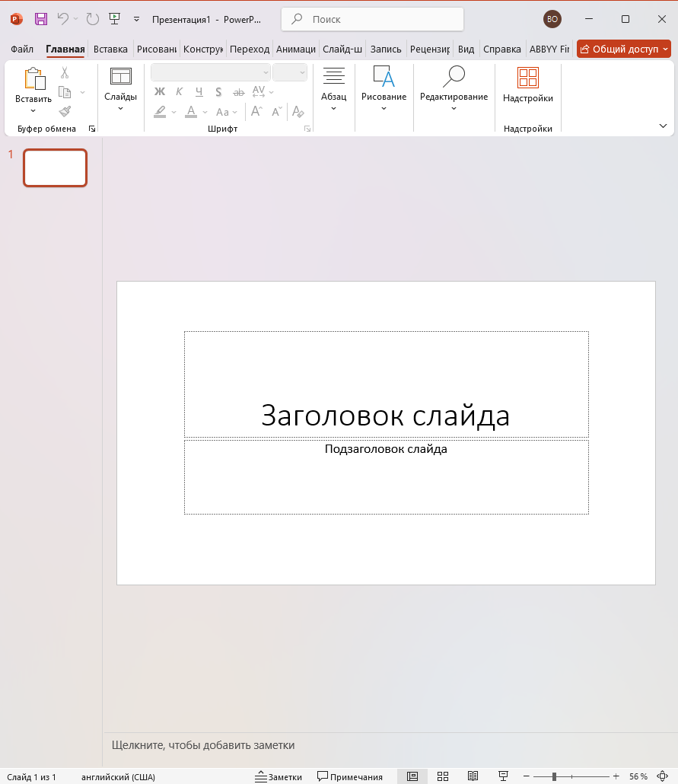The height and width of the screenshot is (784, 678).
Task: Start slideshow from beginning in quick access toolbar
Action: tap(115, 19)
